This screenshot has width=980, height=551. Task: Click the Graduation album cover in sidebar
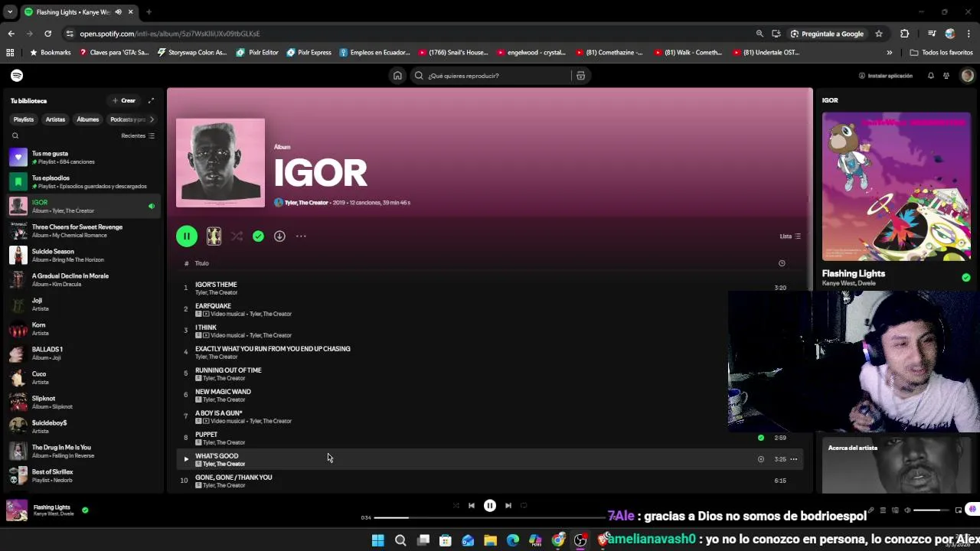click(897, 187)
